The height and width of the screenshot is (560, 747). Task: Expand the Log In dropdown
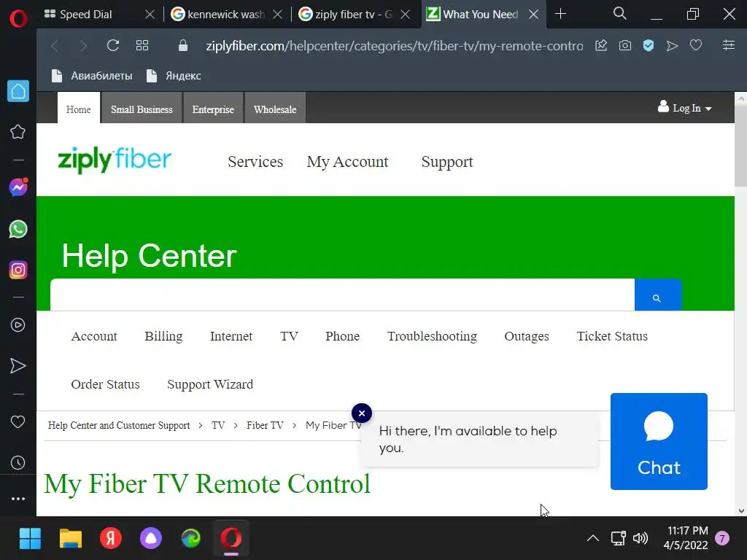(685, 108)
